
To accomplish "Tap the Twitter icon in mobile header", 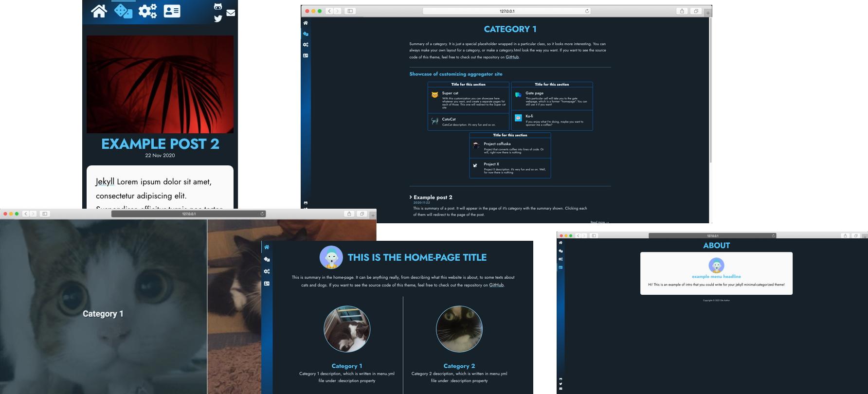I will (218, 18).
